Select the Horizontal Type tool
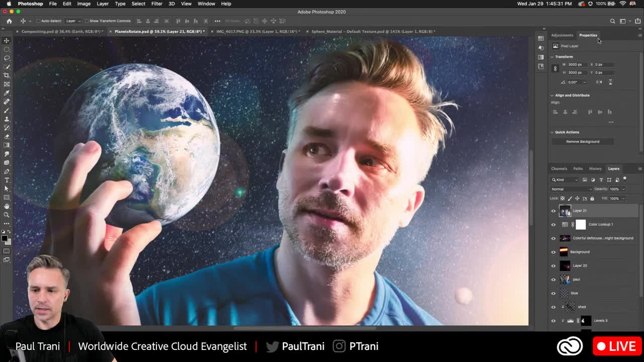This screenshot has width=644, height=362. click(x=7, y=180)
